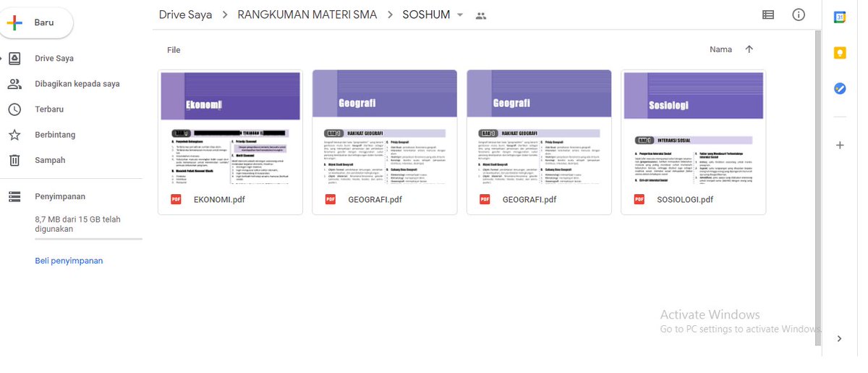Open Google Calendar side panel
Screen dimensions: 868x373
[x=840, y=17]
